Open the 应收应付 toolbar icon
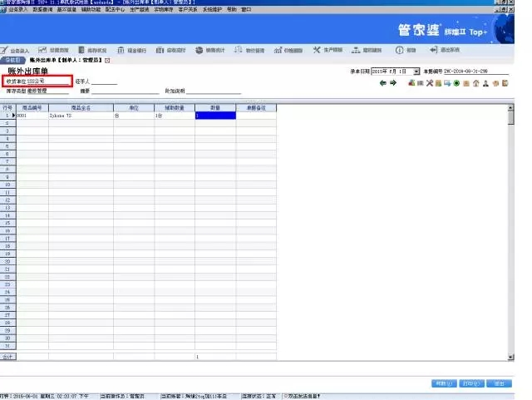This screenshot has width=532, height=400. pos(170,50)
